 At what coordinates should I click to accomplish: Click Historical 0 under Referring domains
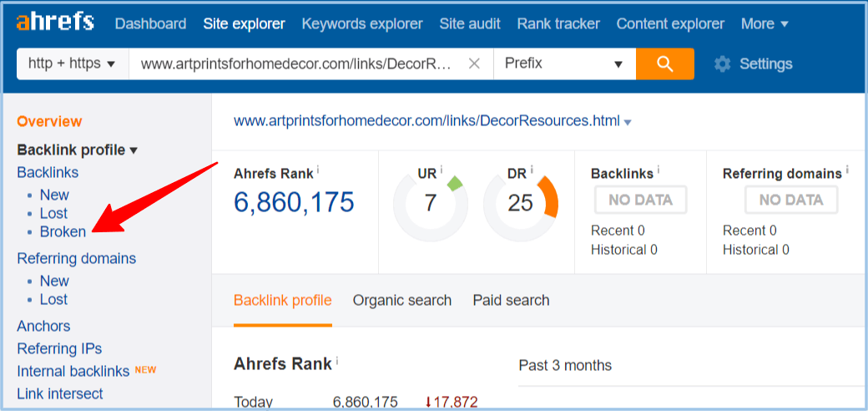point(756,250)
